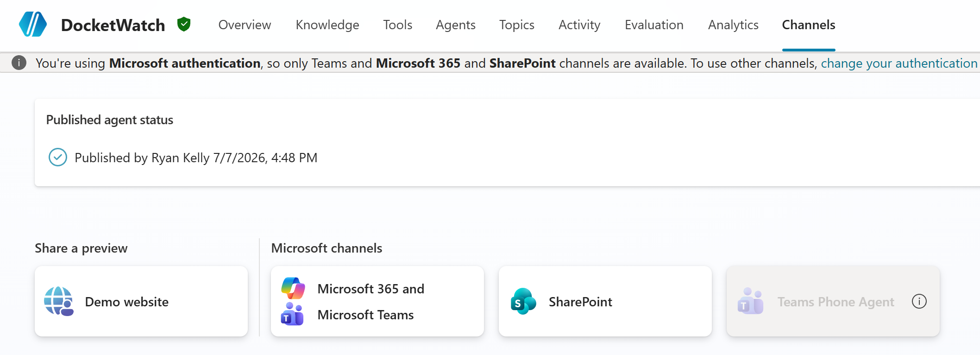Click the Demo website globe icon
The image size is (980, 355).
(x=59, y=301)
